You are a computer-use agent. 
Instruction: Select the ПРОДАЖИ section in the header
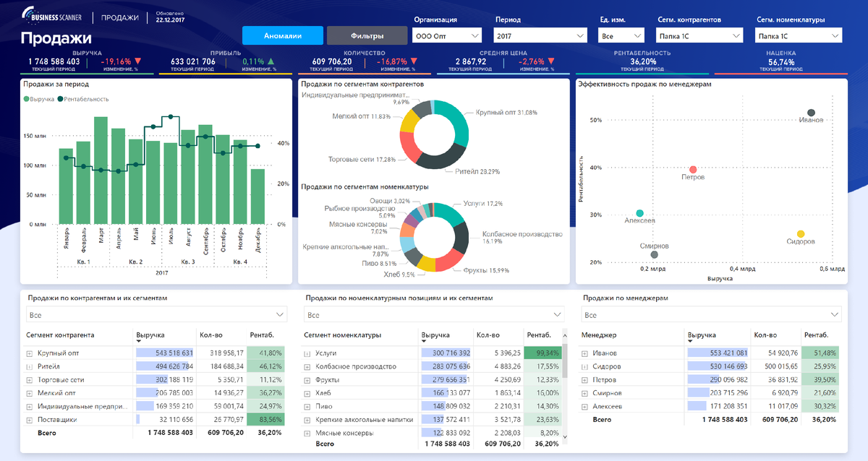pyautogui.click(x=119, y=17)
